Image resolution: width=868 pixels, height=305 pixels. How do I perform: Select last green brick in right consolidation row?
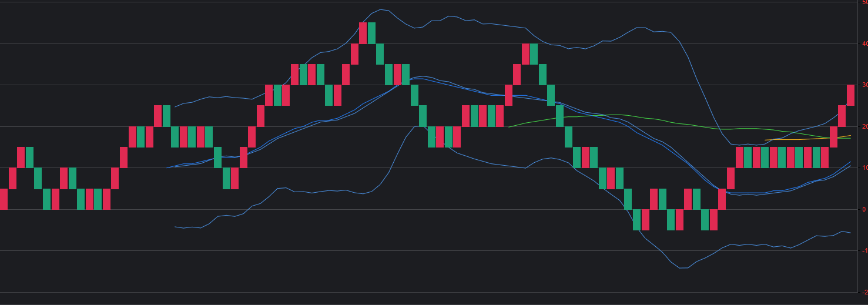816,157
